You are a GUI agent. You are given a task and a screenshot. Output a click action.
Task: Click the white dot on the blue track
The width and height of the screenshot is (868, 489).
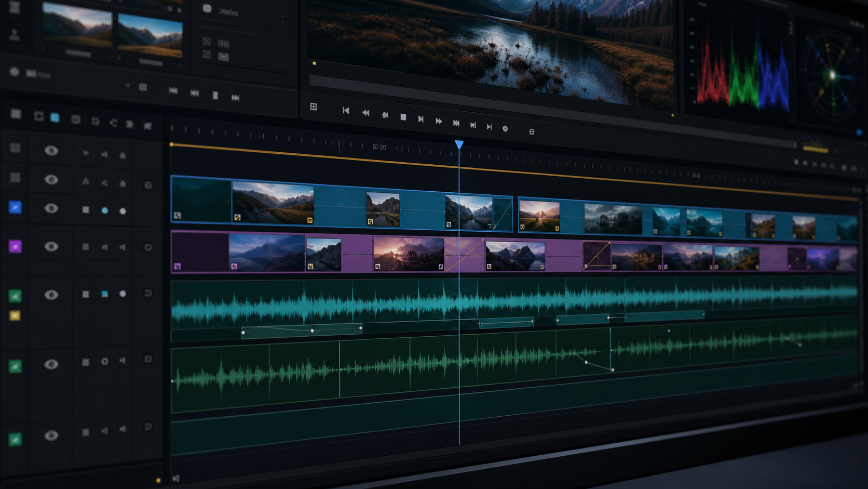123,211
